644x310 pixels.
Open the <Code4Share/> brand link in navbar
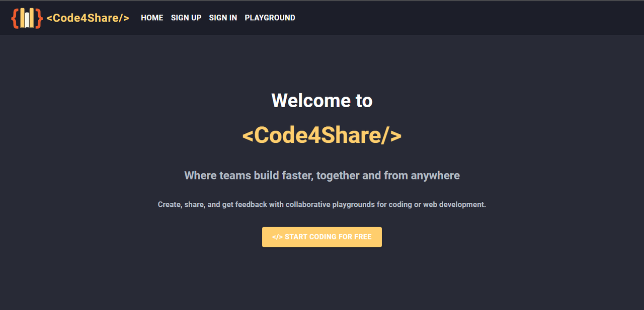tap(88, 18)
